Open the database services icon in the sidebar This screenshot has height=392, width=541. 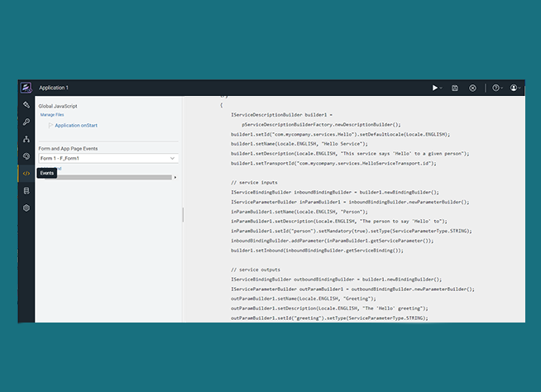(26, 191)
